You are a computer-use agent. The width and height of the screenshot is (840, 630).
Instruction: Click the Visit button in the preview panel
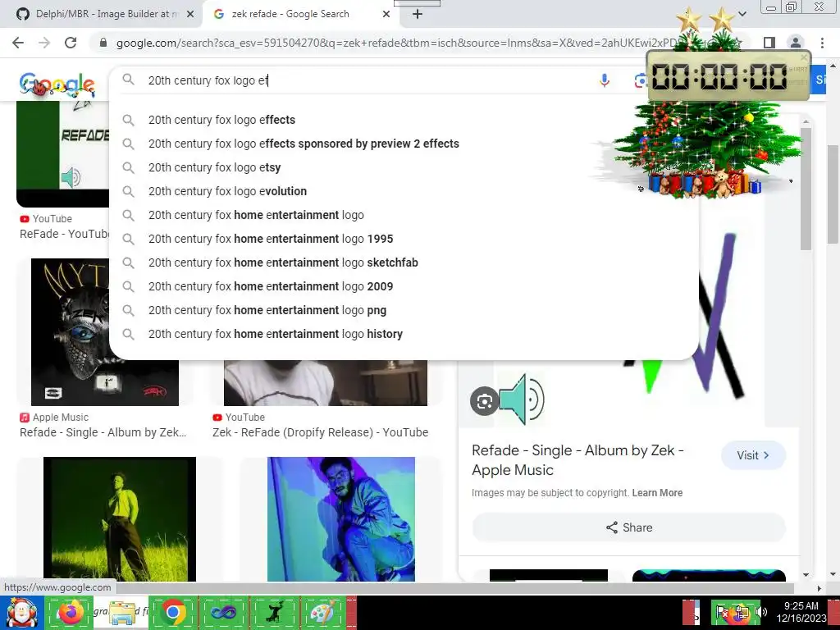[753, 455]
